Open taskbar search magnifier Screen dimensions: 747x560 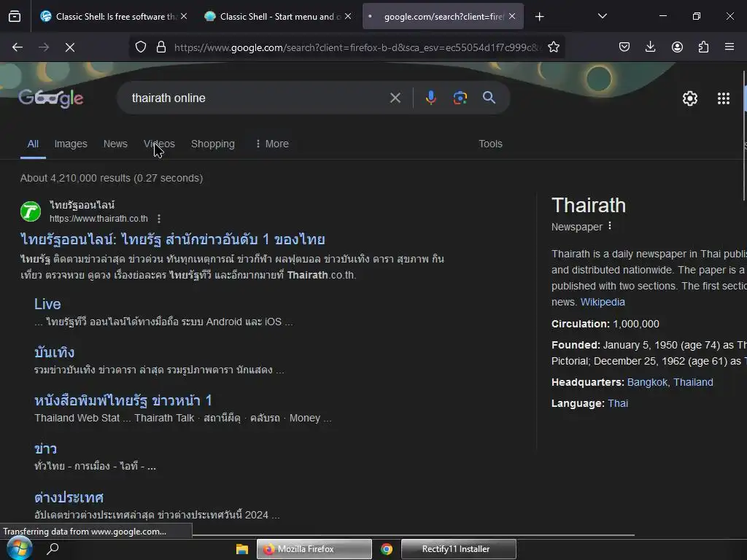(53, 549)
